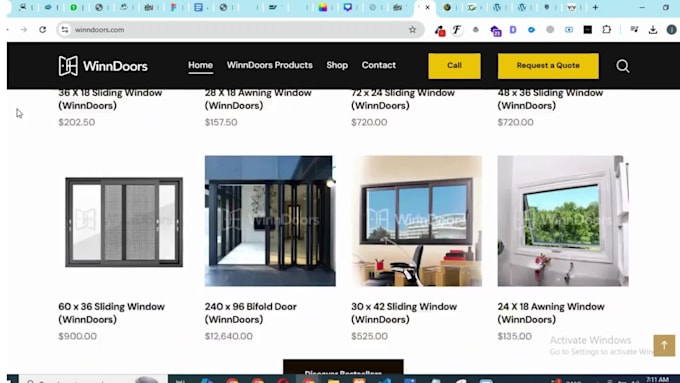Open 36 X 18 Sliding Window product link
This screenshot has height=383, width=680.
point(110,99)
